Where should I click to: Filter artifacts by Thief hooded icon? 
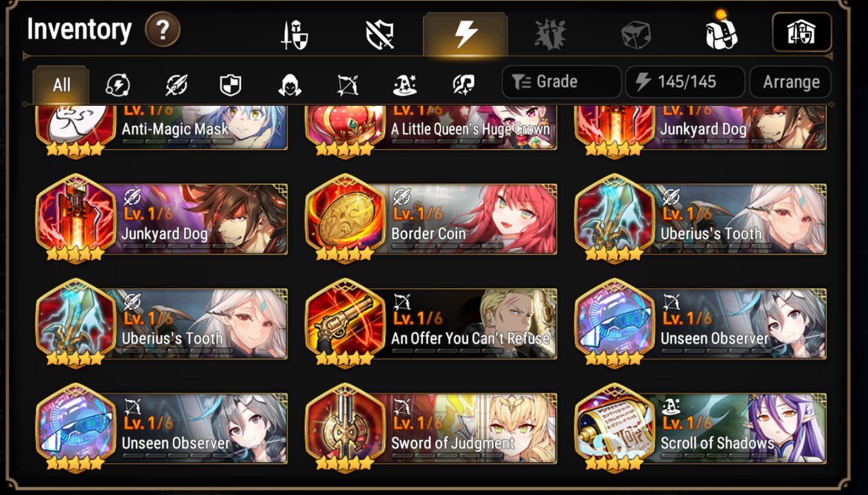click(290, 85)
